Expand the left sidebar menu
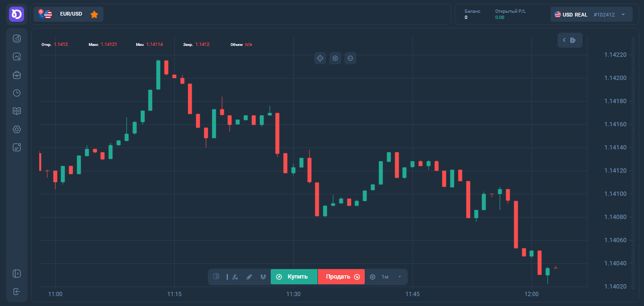644x306 pixels. point(17,273)
